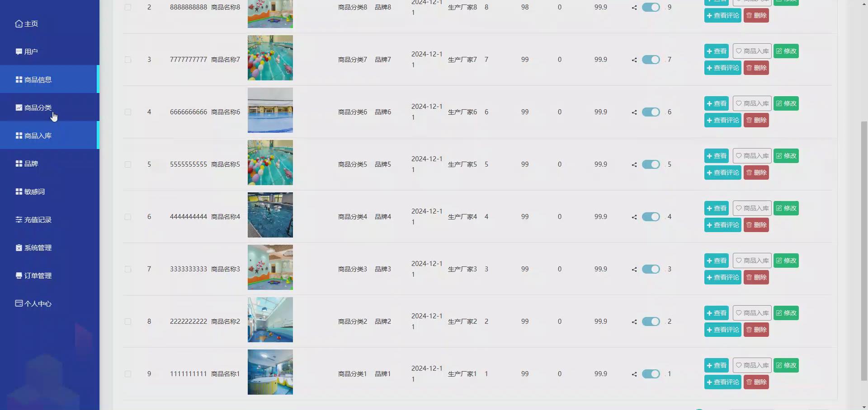Open 商品分类 in the sidebar
This screenshot has height=410, width=868.
[x=50, y=107]
